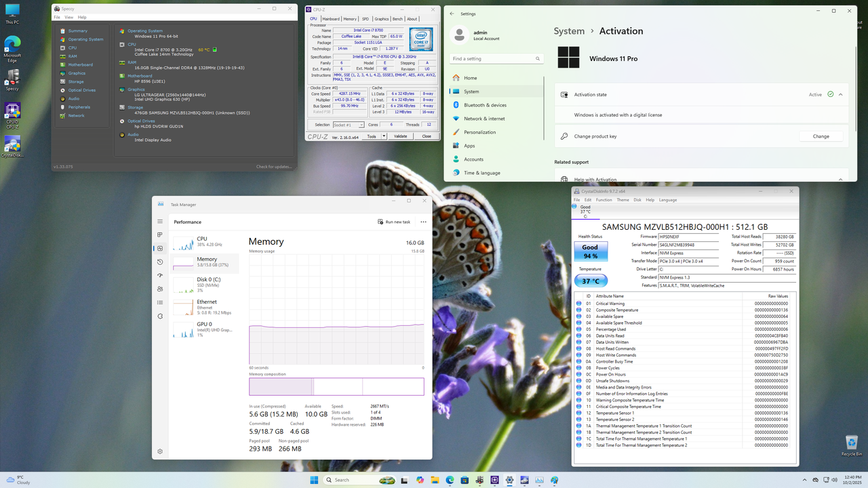
Task: Open Speccy Help menu
Action: point(82,17)
